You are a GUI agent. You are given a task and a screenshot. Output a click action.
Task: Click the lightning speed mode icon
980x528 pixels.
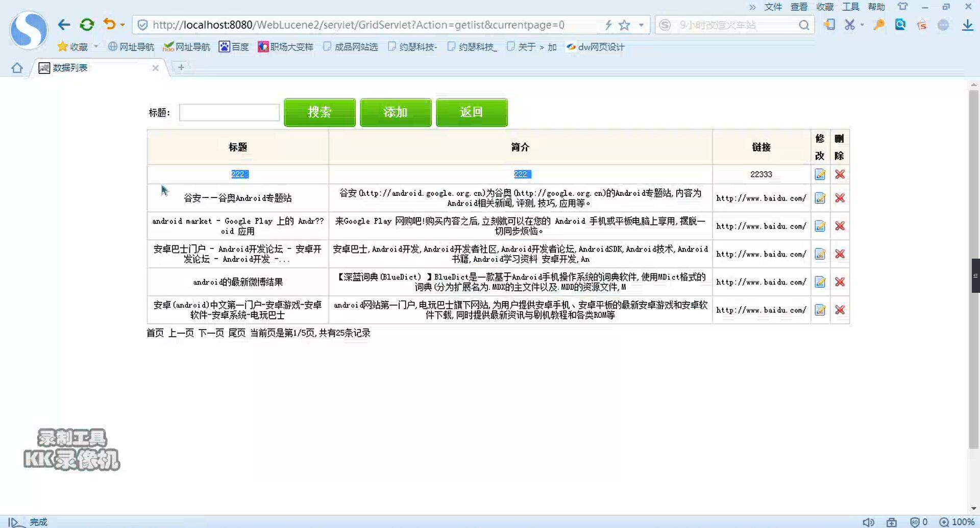[608, 25]
